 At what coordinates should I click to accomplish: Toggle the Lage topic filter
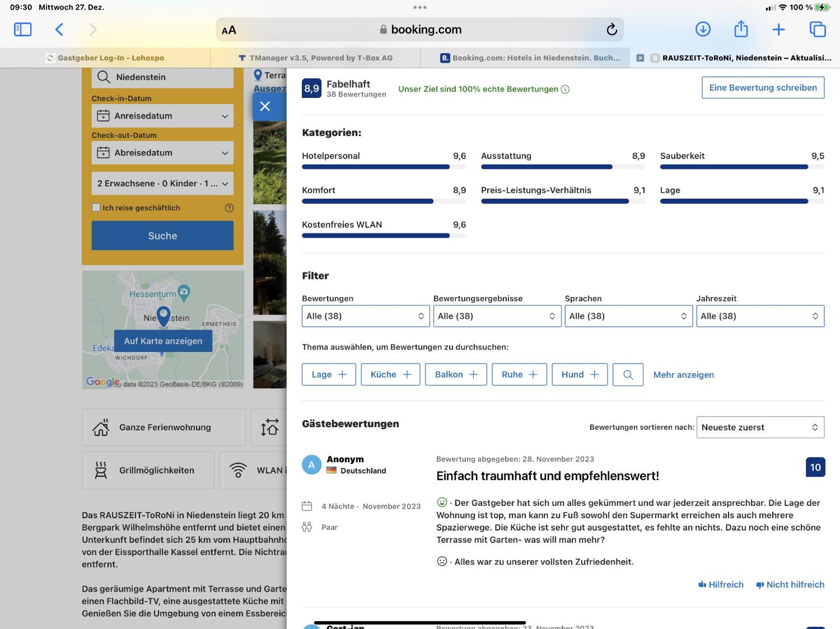(x=329, y=375)
